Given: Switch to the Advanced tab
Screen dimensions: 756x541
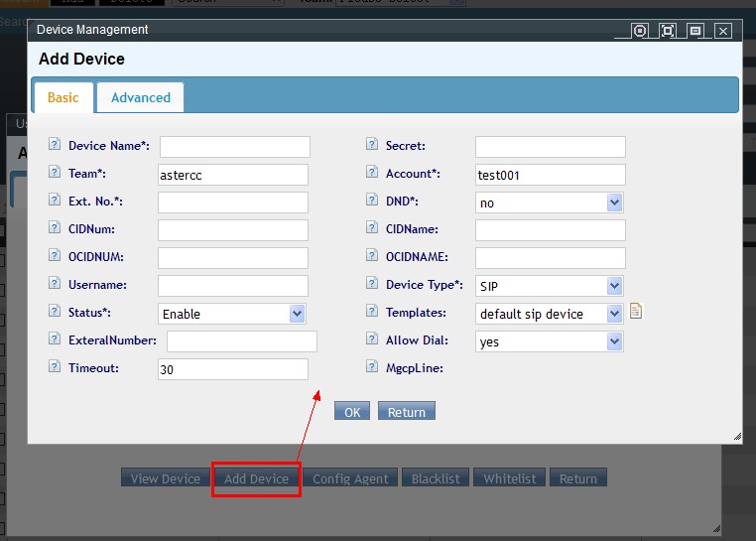Looking at the screenshot, I should click(141, 97).
